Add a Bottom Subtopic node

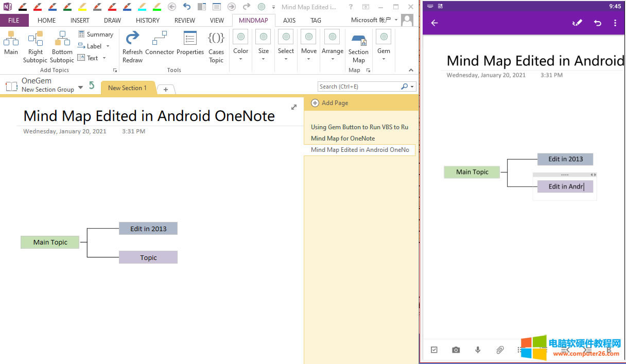61,44
